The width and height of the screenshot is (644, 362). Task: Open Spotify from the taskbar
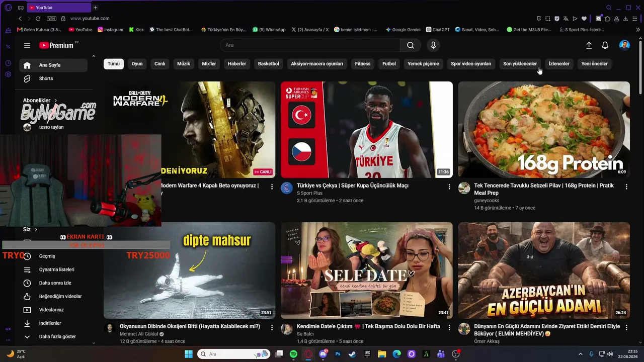[293, 354]
